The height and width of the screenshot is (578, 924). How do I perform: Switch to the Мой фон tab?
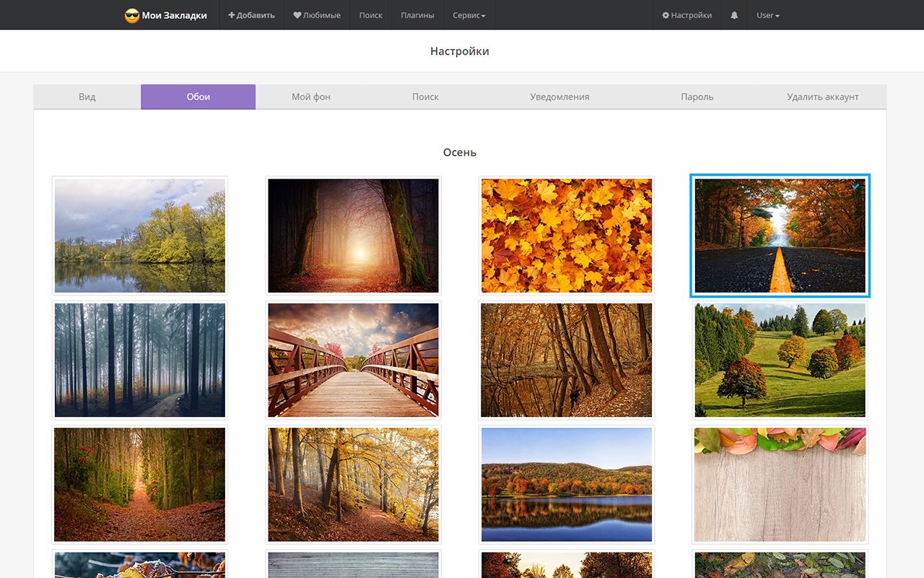pyautogui.click(x=311, y=97)
